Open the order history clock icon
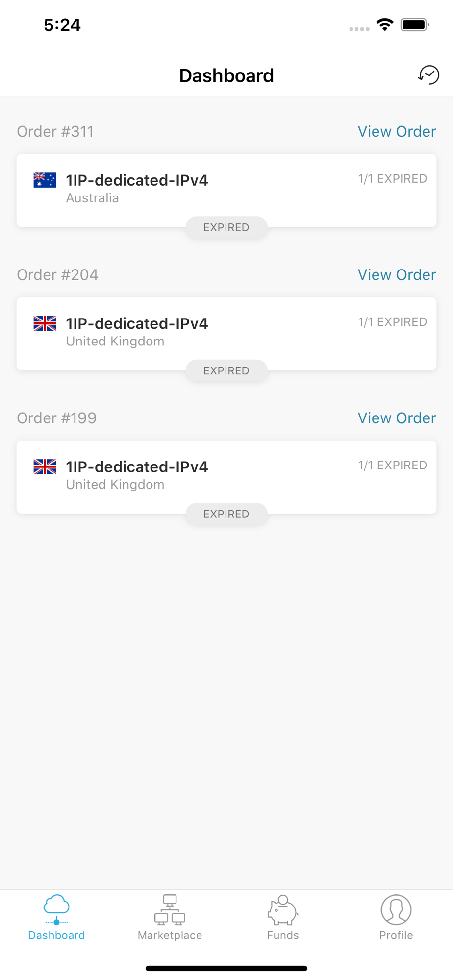 pos(428,75)
